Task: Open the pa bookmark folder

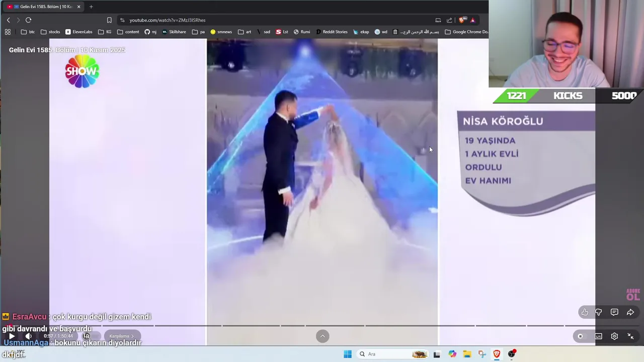Action: coord(199,32)
